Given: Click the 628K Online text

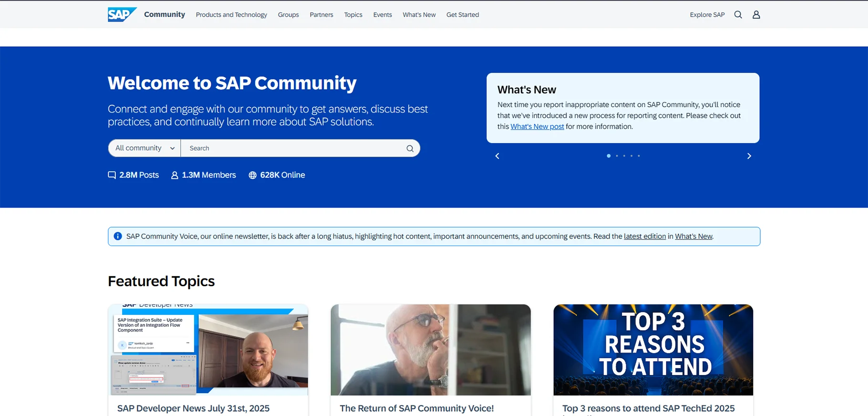Looking at the screenshot, I should (x=283, y=175).
